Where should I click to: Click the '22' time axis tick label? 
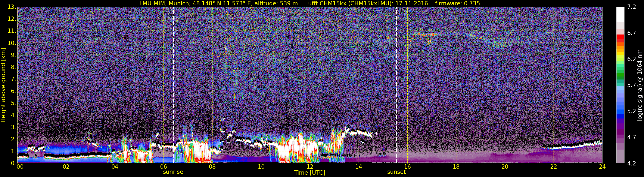click(x=554, y=167)
